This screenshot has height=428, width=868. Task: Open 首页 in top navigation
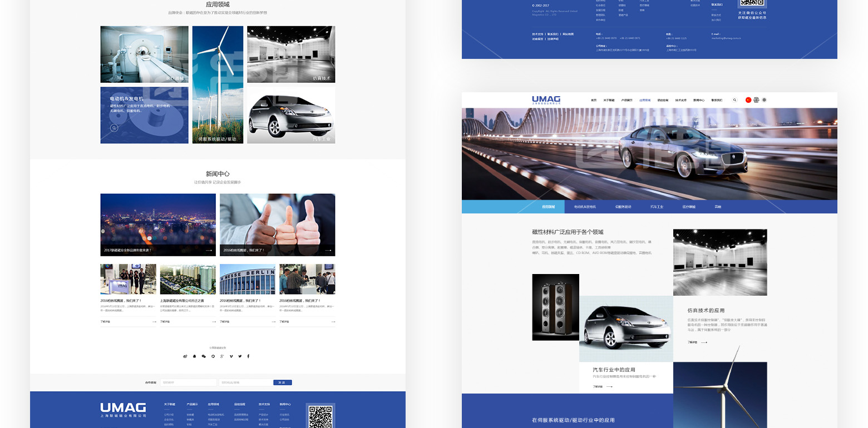click(x=594, y=100)
